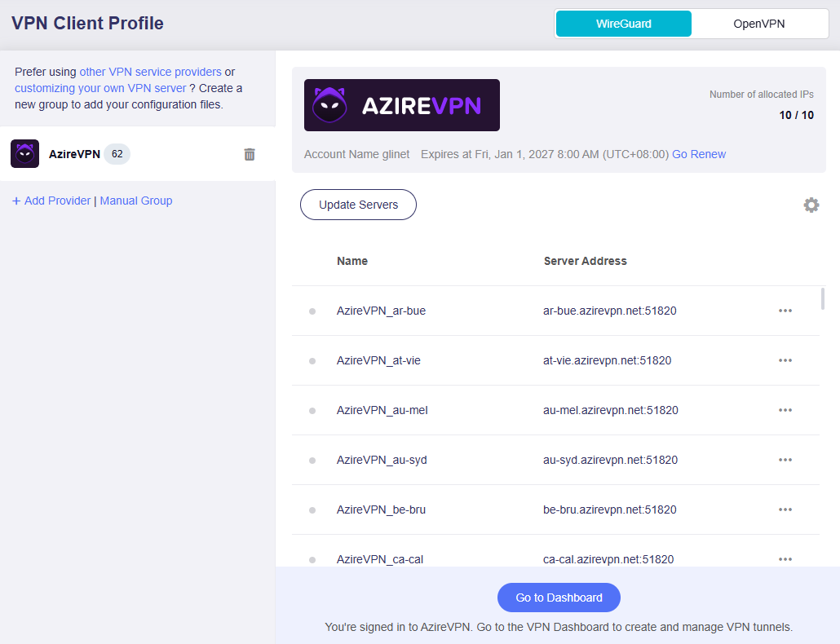Click Account Name glinet text

[x=356, y=154]
